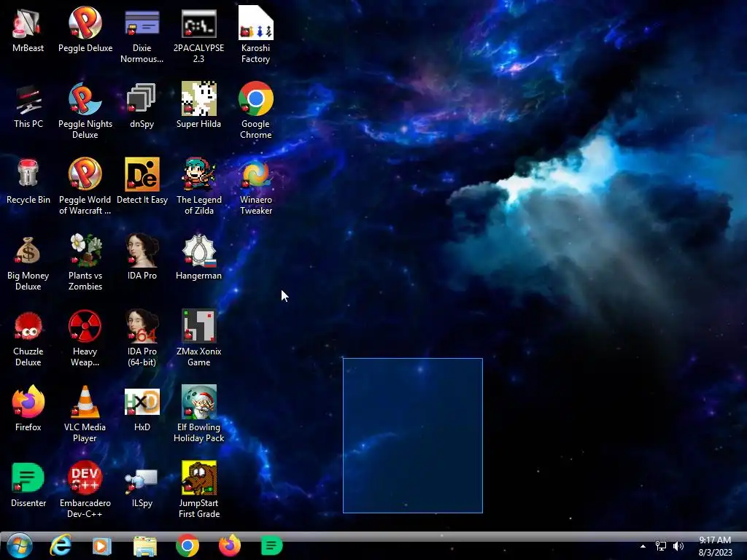Viewport: 747px width, 560px height.
Task: Open the network status tray icon
Action: 661,546
